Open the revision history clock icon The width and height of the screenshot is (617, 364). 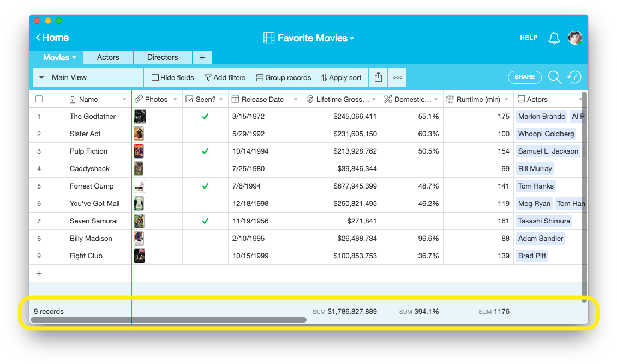coord(574,77)
